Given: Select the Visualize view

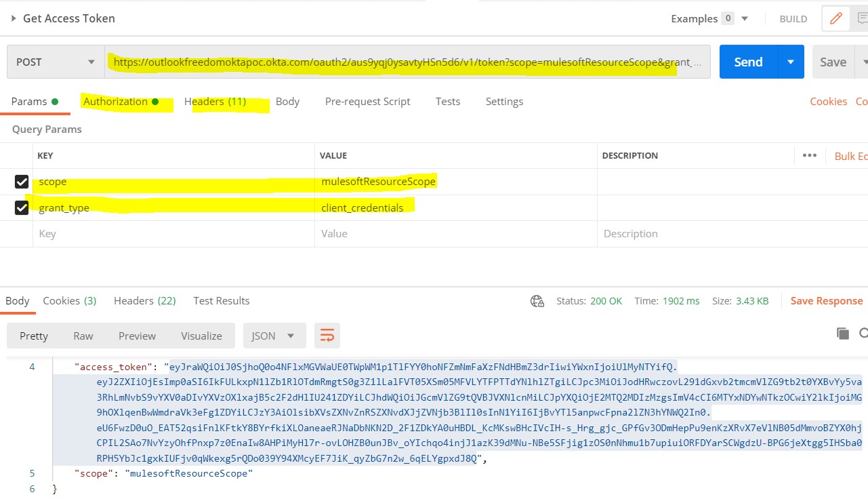Looking at the screenshot, I should [201, 336].
